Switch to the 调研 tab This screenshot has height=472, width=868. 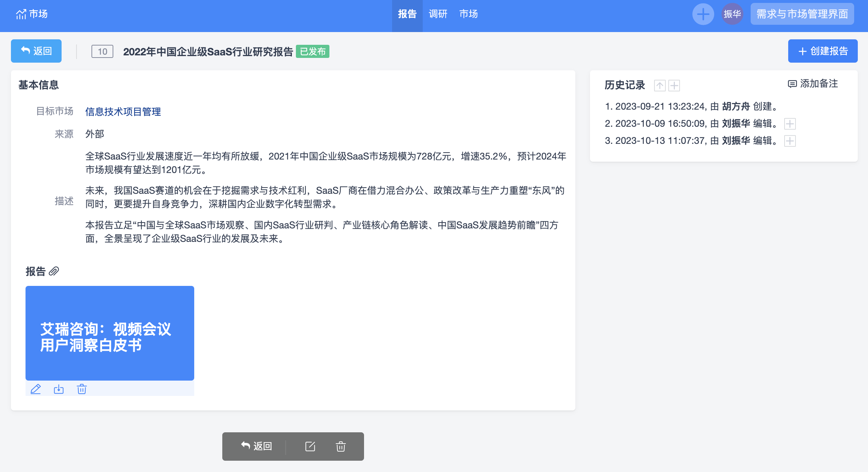438,14
